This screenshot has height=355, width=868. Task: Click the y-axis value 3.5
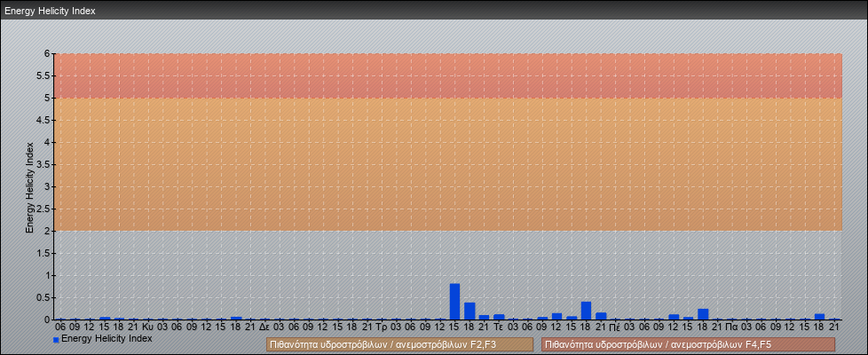43,164
